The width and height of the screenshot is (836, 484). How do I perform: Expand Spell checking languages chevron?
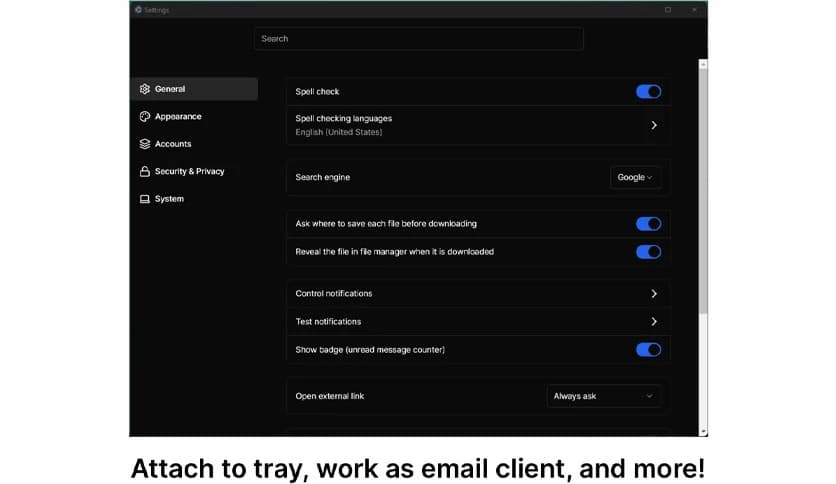click(654, 126)
